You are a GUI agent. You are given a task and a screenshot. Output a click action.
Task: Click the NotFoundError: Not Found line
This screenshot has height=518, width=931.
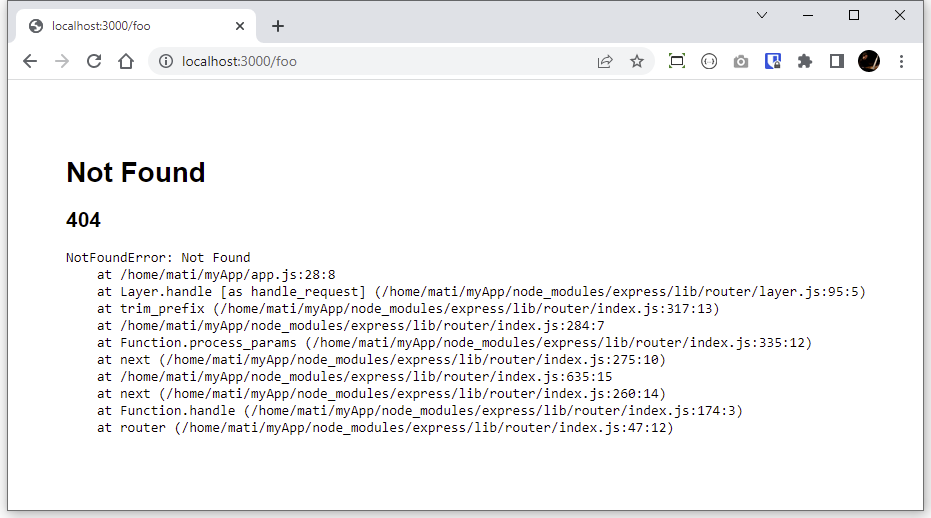click(158, 258)
